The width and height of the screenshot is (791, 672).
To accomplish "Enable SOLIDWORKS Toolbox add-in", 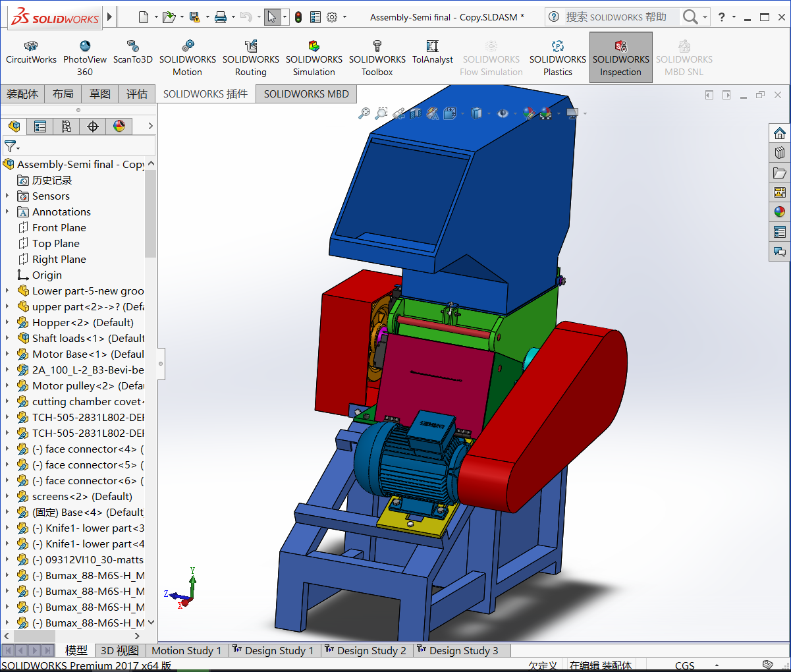I will point(377,58).
